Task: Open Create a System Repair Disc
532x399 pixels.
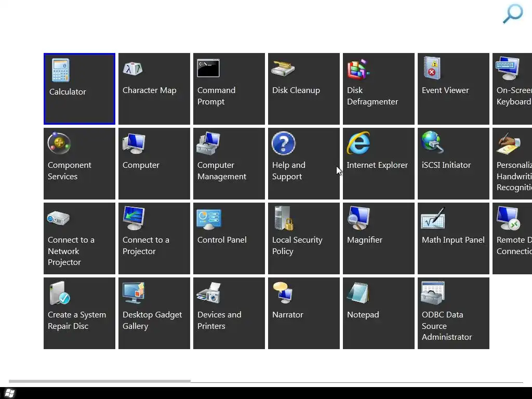Action: click(x=79, y=313)
